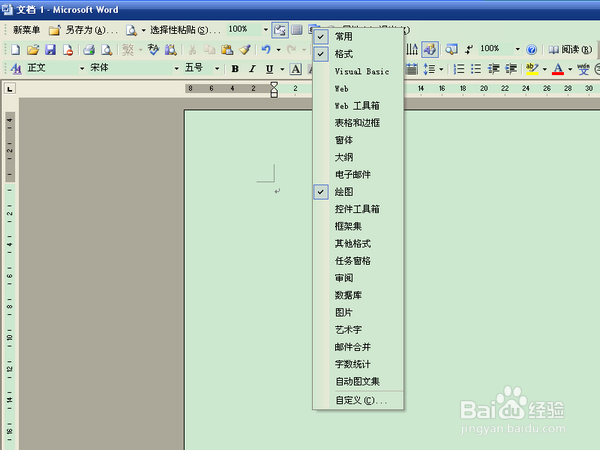The width and height of the screenshot is (600, 450).
Task: Show the 控件工具箱 toolbar
Action: tap(358, 209)
